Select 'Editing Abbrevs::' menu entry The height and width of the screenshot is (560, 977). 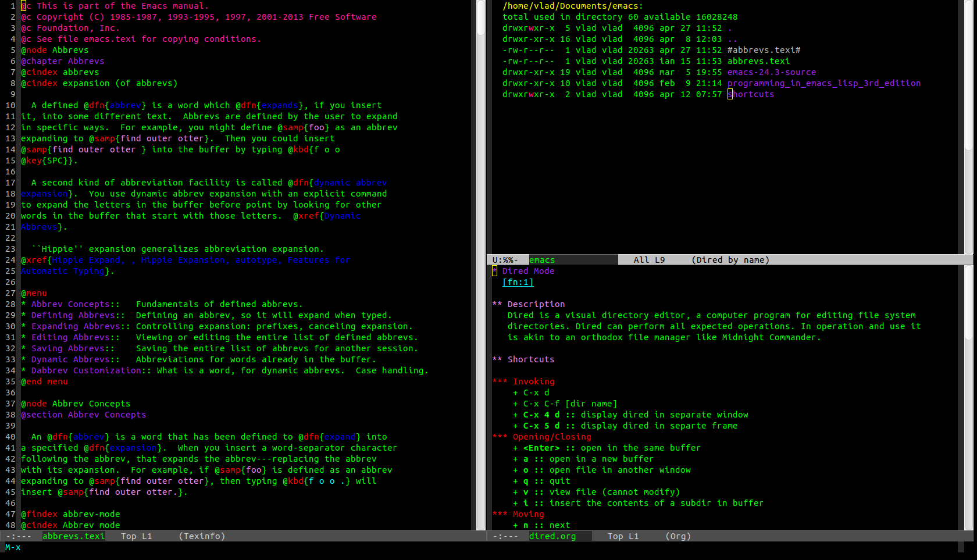[x=76, y=337]
